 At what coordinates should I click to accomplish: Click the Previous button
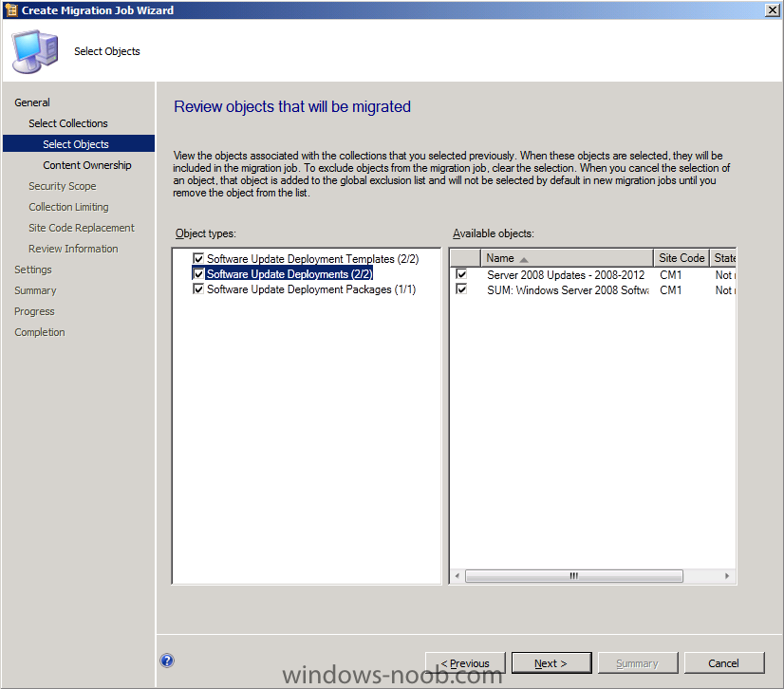coord(465,663)
